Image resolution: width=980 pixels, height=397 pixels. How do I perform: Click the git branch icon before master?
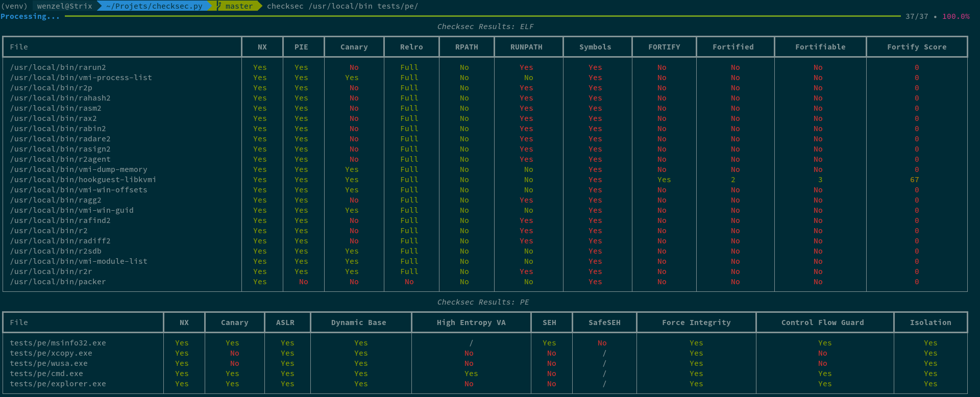tap(219, 6)
